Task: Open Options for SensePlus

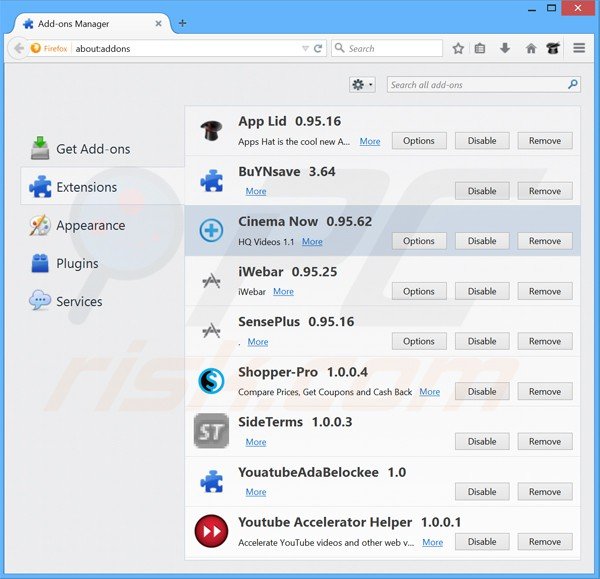Action: [419, 341]
